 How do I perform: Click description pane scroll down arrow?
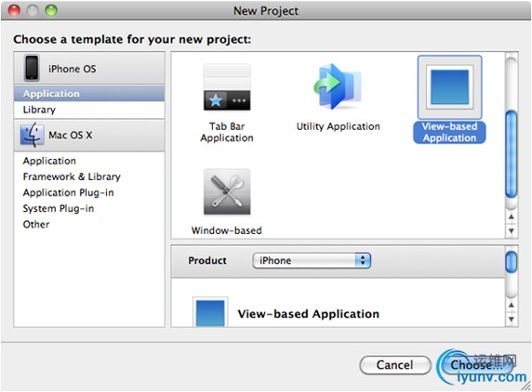pos(512,319)
